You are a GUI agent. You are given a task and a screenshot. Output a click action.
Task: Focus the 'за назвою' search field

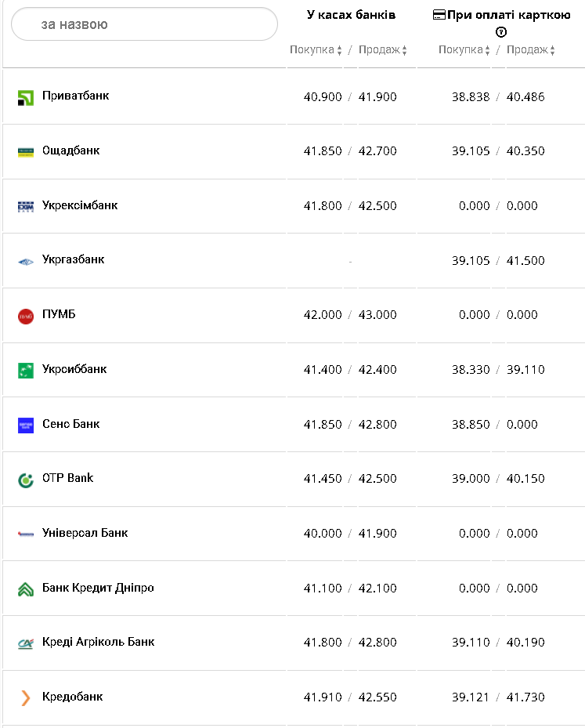(x=145, y=24)
